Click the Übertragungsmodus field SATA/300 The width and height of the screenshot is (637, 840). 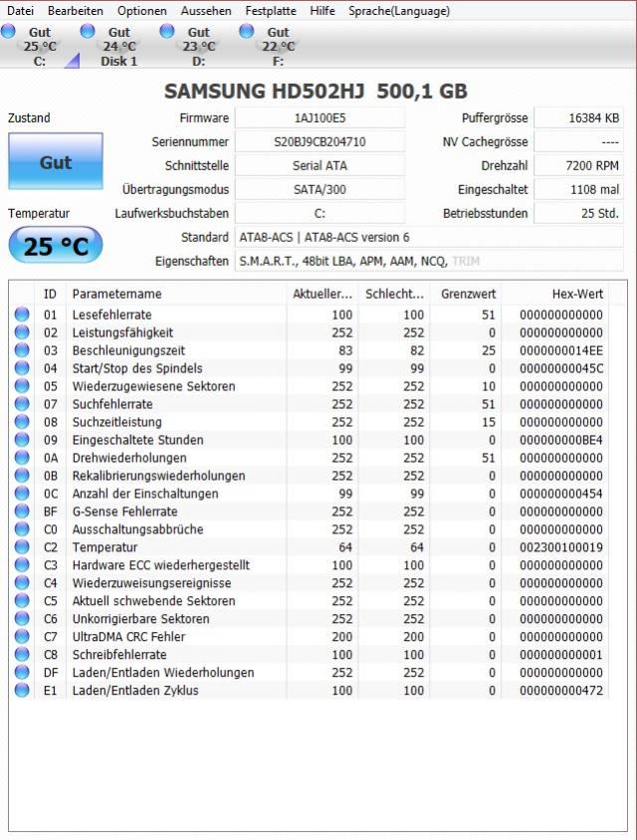[319, 190]
